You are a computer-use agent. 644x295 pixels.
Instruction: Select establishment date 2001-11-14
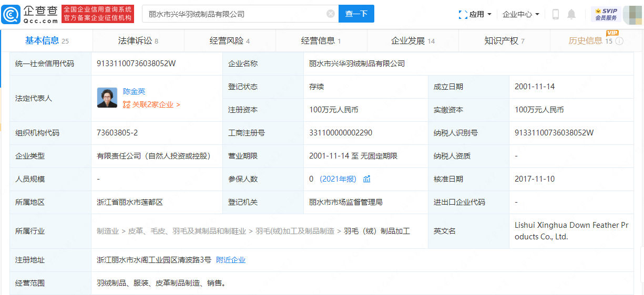click(x=535, y=87)
